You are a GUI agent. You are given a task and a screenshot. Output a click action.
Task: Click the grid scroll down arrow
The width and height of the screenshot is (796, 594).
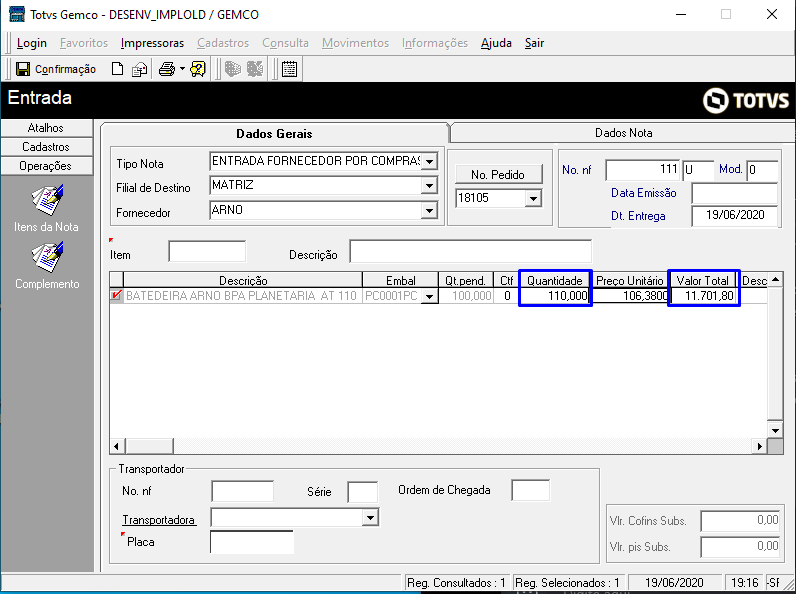tap(775, 431)
